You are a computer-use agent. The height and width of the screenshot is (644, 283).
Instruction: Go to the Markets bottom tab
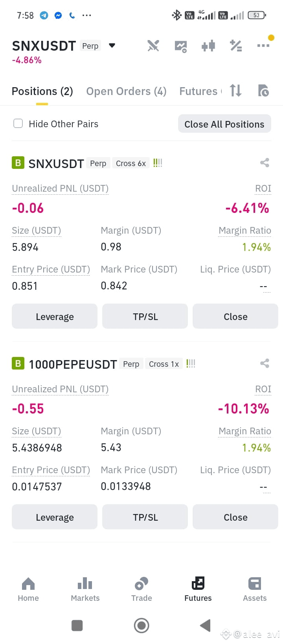point(85,589)
